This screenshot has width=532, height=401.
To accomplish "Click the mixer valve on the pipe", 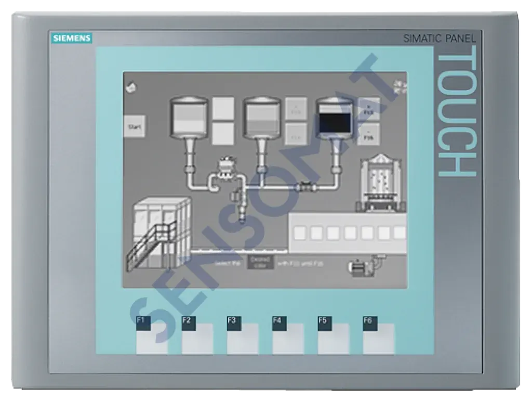I will 225,166.
